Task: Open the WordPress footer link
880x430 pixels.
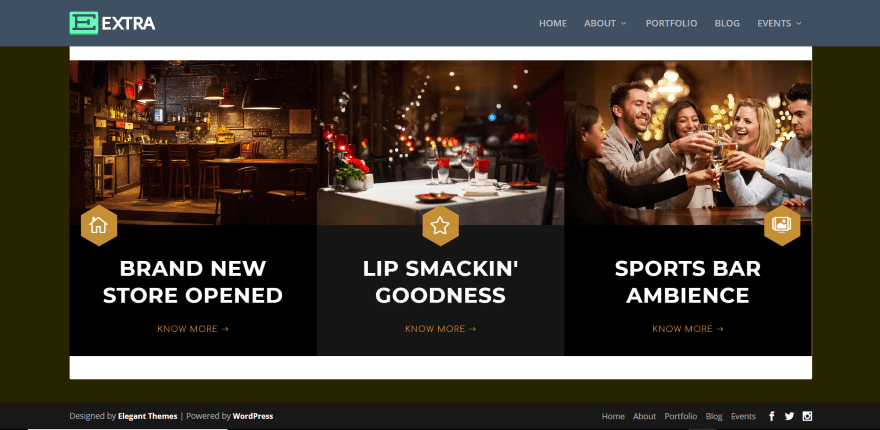Action: 253,416
